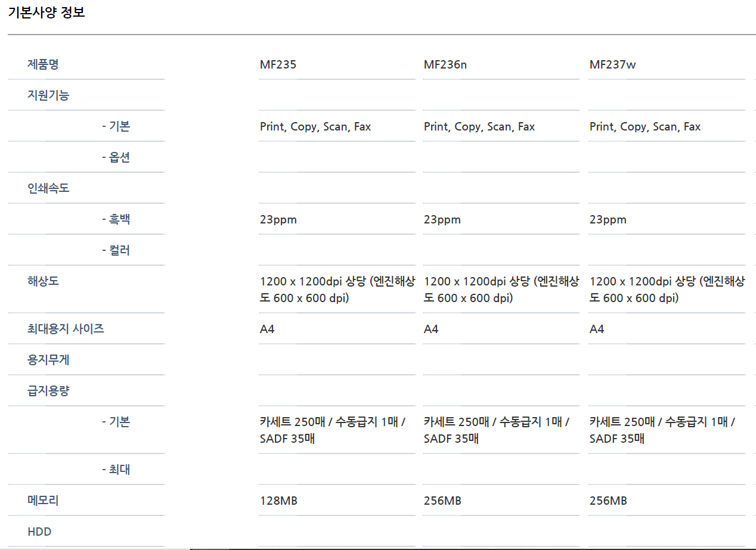Select the 128MB memory value

coord(278,501)
